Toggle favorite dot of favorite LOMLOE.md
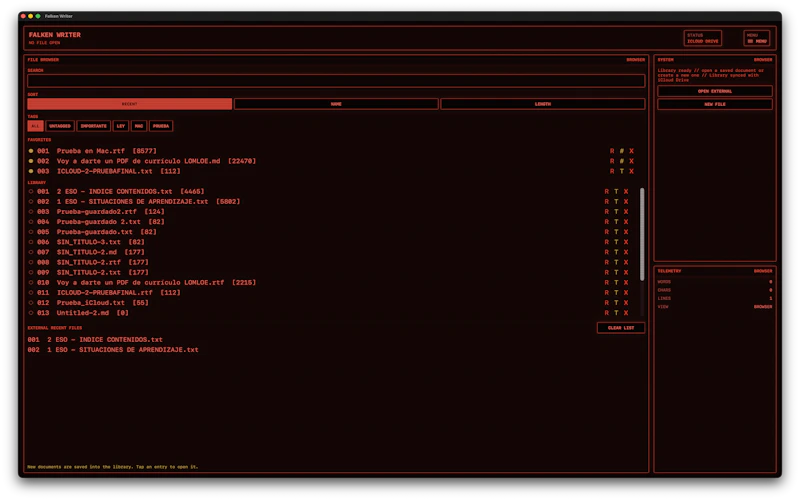This screenshot has height=500, width=800. (x=31, y=161)
